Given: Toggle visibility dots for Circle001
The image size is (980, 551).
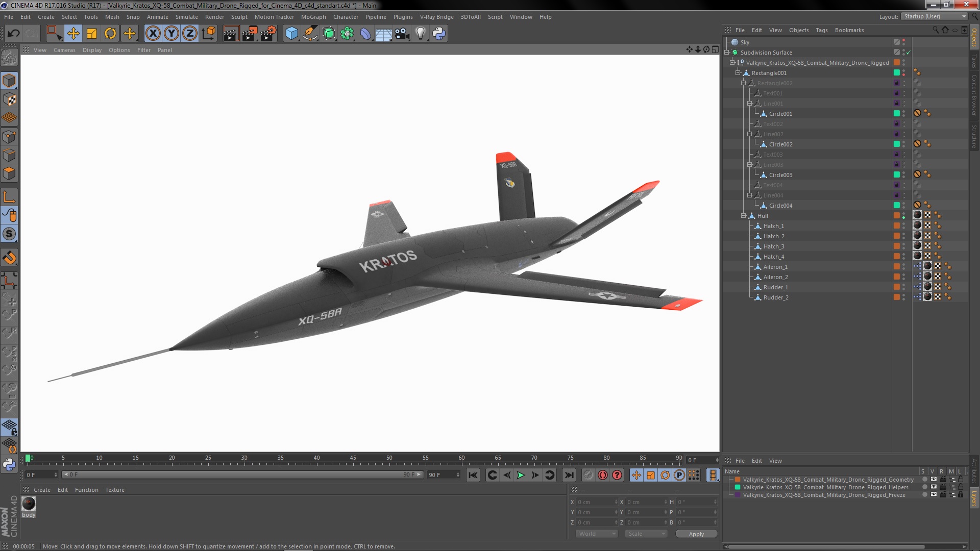Looking at the screenshot, I should tap(903, 114).
